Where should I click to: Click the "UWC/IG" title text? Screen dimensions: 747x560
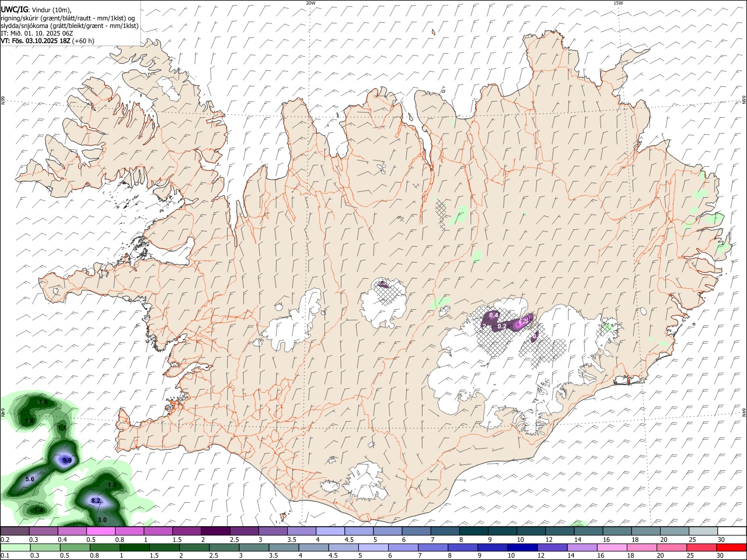[x=14, y=10]
